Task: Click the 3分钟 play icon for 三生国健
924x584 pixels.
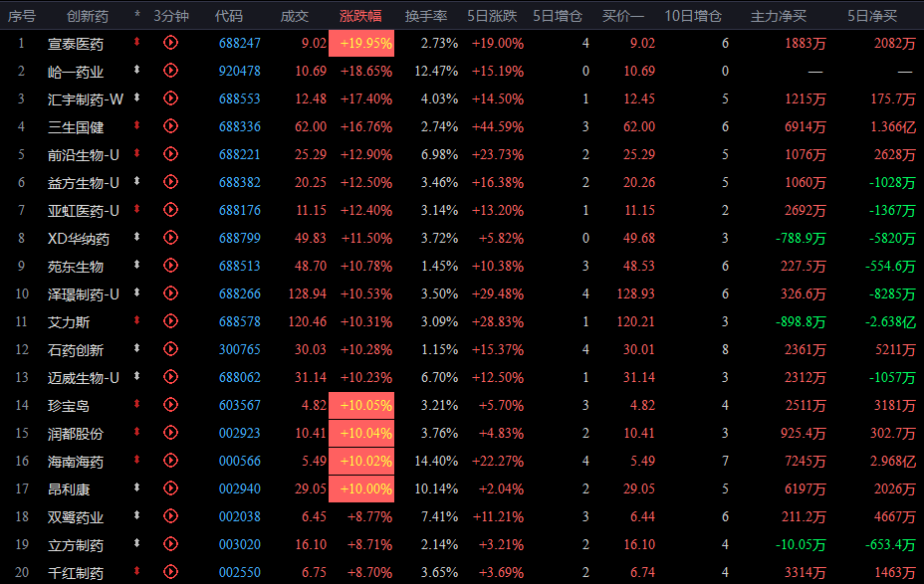Action: click(x=170, y=126)
